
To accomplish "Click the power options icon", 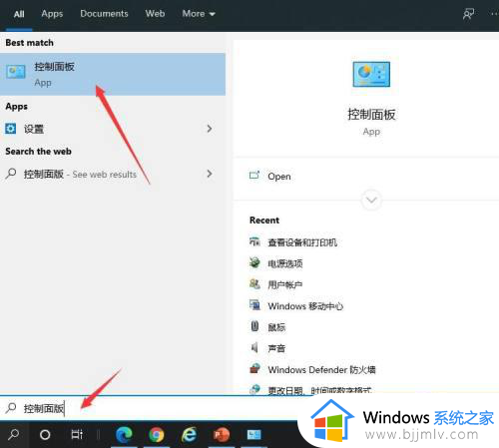I will tap(254, 262).
